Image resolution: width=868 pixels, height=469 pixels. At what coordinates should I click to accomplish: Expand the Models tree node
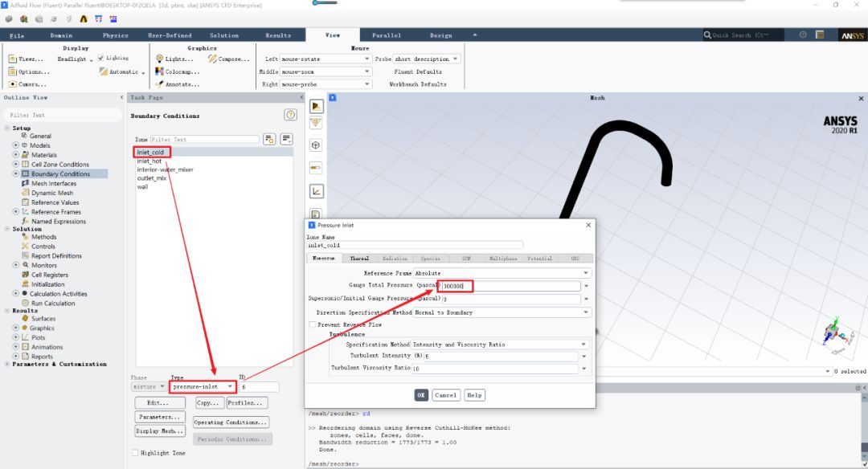[15, 145]
